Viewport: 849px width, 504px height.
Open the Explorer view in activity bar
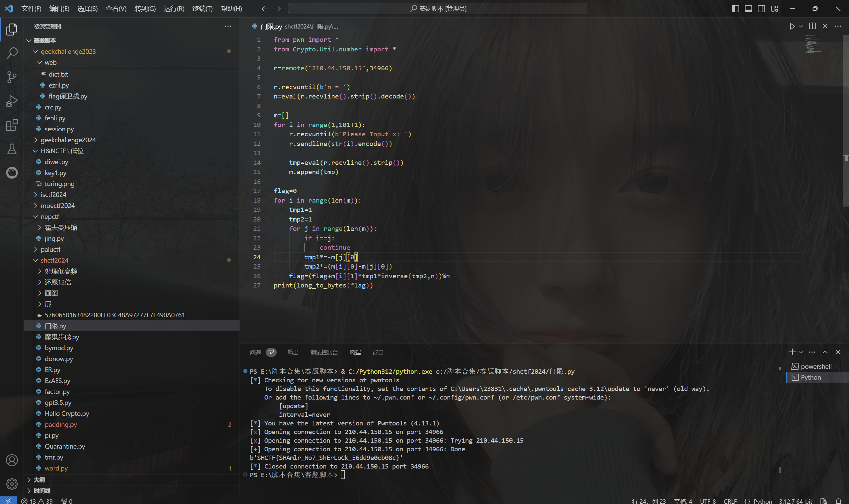click(12, 29)
